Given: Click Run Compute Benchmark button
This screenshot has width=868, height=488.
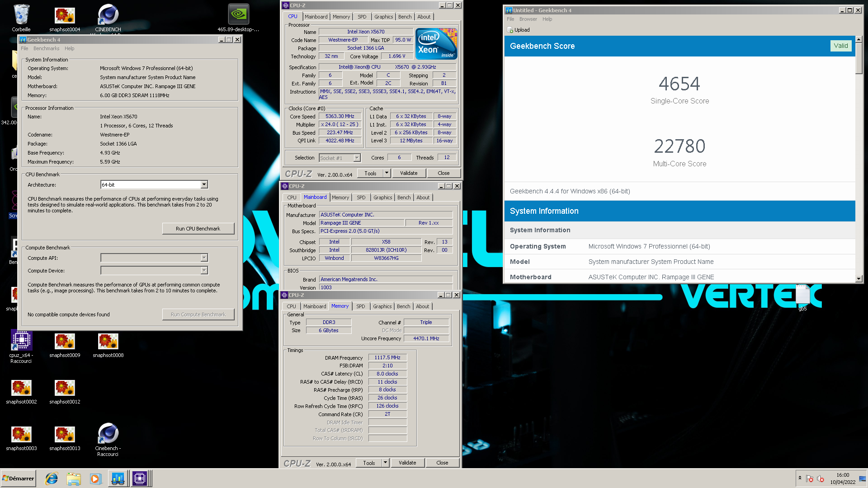Looking at the screenshot, I should tap(198, 314).
